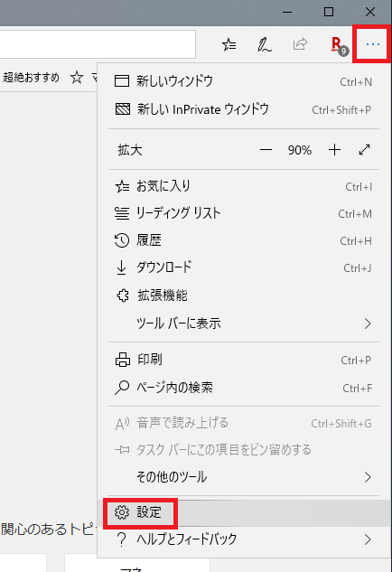Open ダウンロード menu item

[x=244, y=267]
